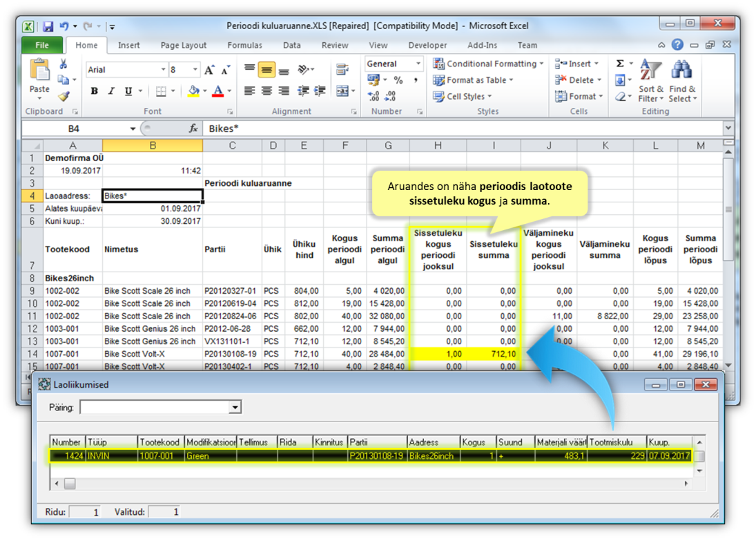Viewport: 756px width, 539px height.
Task: Open the font size dropdown
Action: [195, 70]
